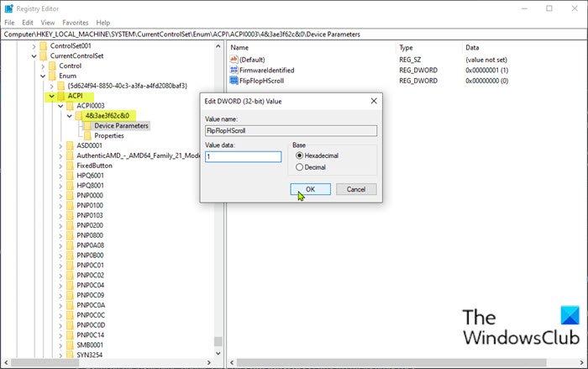
Task: Click the FixedButton folder icon
Action: click(x=70, y=166)
